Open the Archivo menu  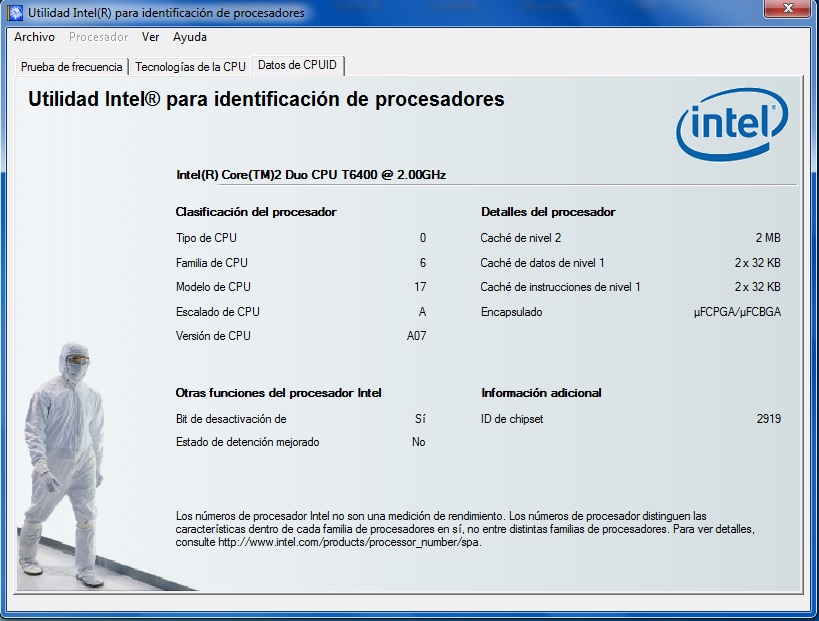click(34, 37)
